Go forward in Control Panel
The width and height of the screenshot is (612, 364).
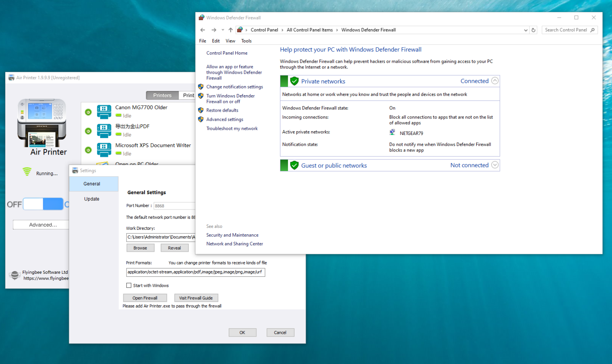point(214,30)
